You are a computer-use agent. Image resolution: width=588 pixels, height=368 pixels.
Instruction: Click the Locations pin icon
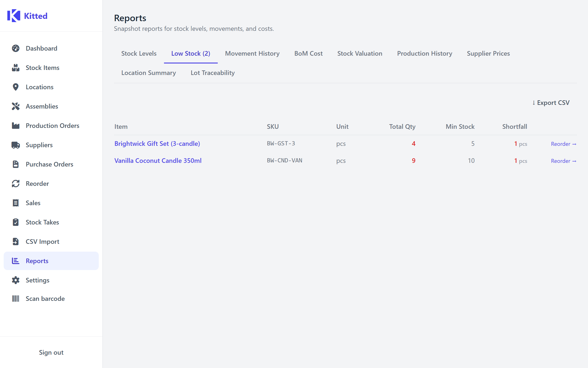pyautogui.click(x=16, y=87)
